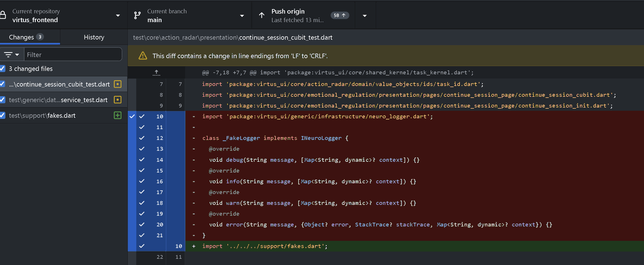644x265 pixels.
Task: Click modified status icon for service_test.dart
Action: (118, 100)
